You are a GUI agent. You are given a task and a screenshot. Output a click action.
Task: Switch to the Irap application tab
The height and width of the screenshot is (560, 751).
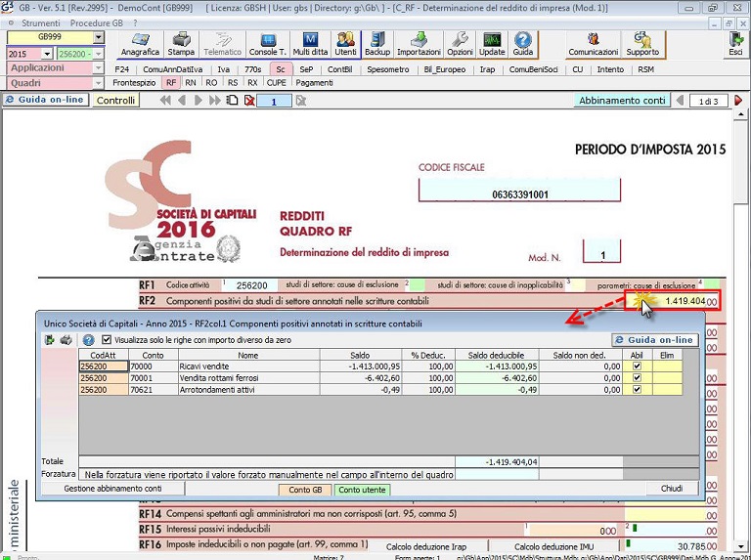pyautogui.click(x=487, y=69)
